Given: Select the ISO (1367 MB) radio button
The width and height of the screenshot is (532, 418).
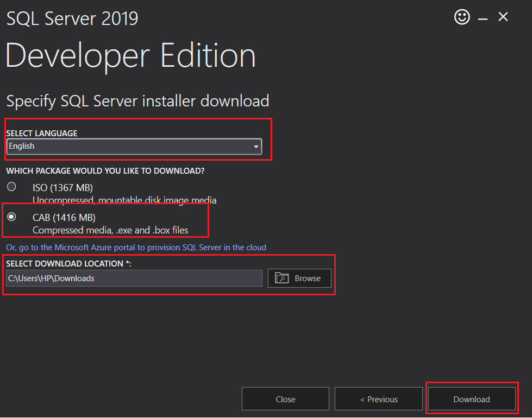Looking at the screenshot, I should [x=11, y=186].
